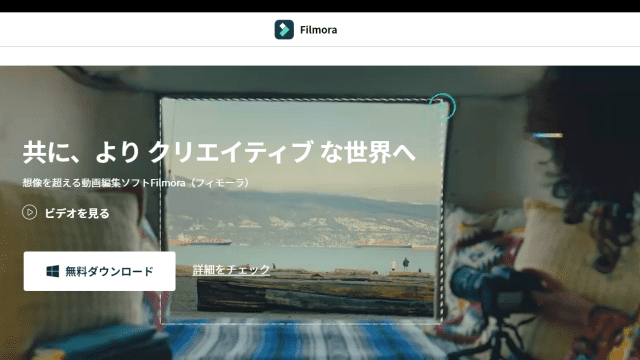Screen dimensions: 640x360
Task: Click the headline 共に、より クリエイティブ な世界へ
Action: [x=219, y=152]
